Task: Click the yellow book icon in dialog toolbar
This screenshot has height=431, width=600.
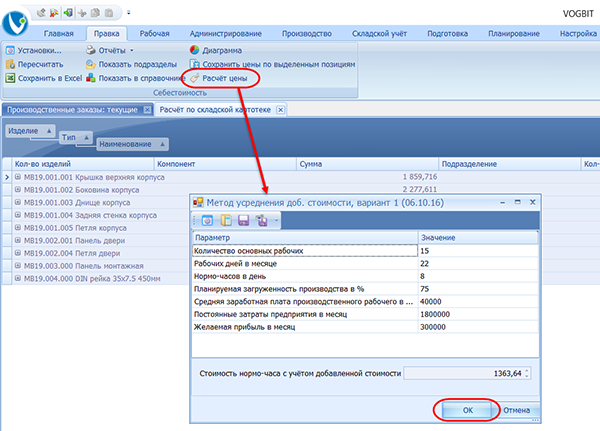Action: tap(226, 220)
